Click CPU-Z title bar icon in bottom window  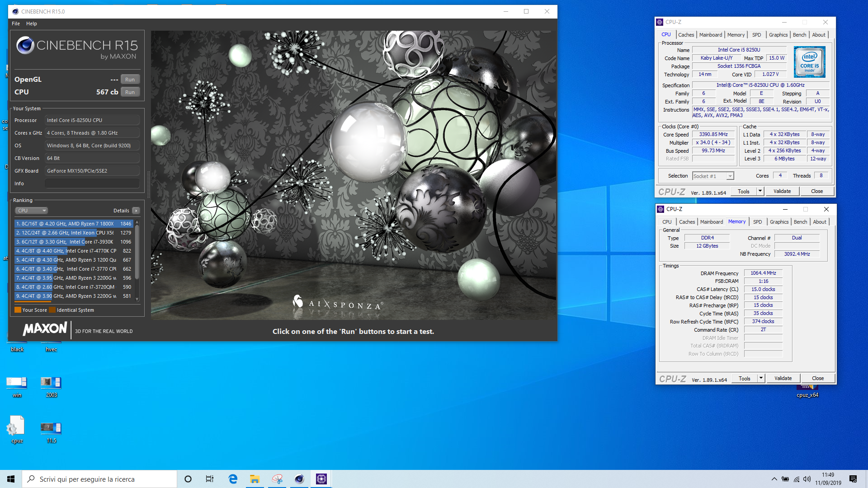(661, 209)
